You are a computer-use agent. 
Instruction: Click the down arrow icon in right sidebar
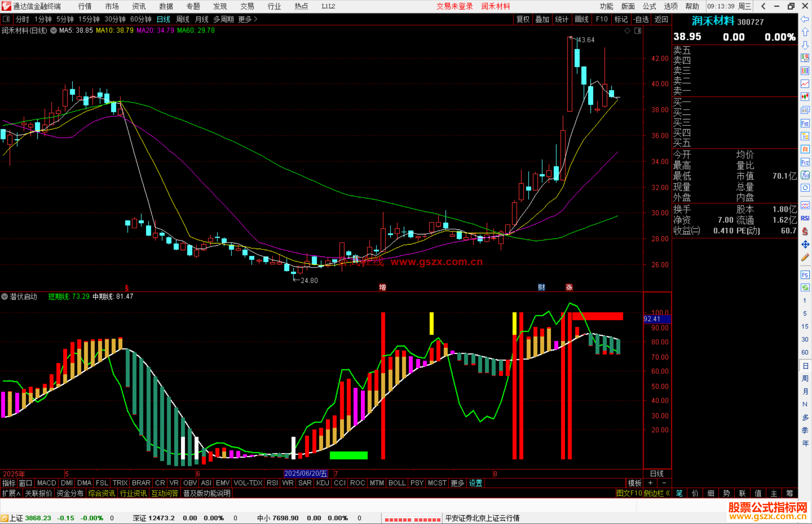tap(805, 45)
